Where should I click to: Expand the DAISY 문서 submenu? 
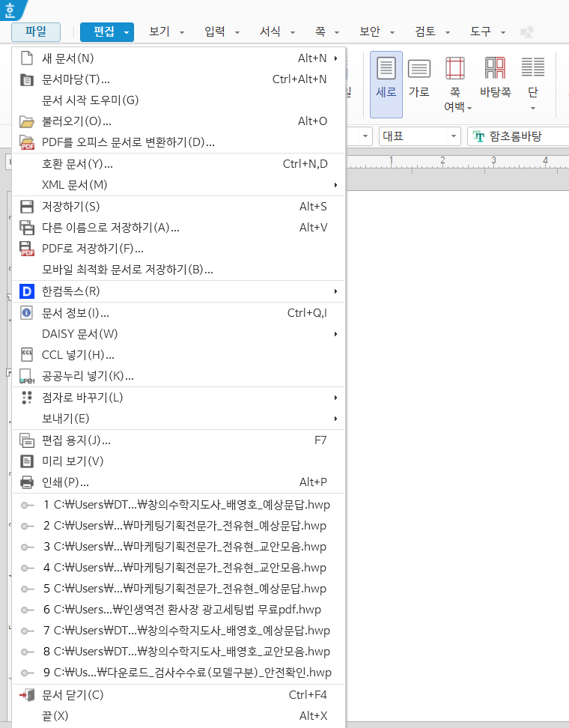335,334
